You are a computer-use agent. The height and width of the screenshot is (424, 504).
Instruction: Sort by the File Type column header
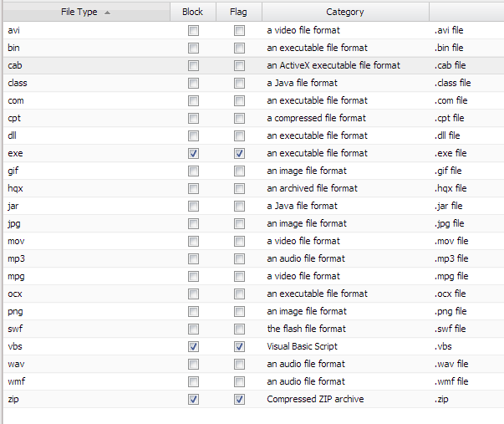tap(79, 12)
